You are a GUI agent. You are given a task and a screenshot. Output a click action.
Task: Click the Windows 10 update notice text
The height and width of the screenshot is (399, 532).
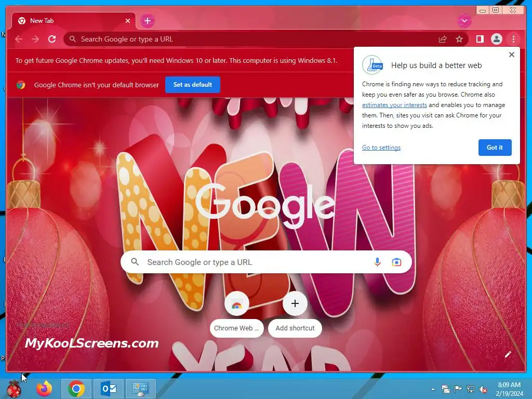click(x=177, y=61)
